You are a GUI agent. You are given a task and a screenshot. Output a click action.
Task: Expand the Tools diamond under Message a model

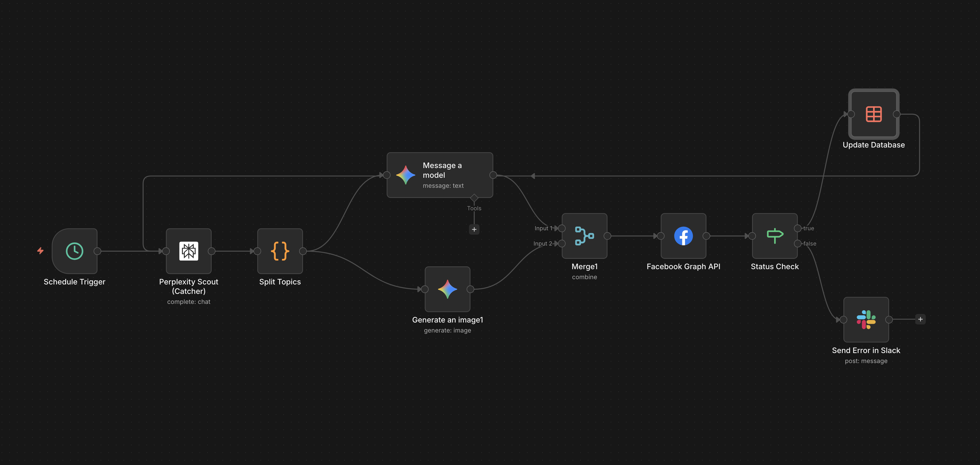pyautogui.click(x=474, y=197)
